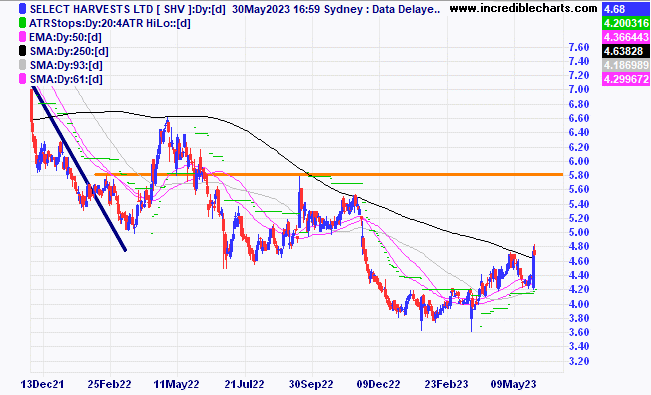
Task: Select the dark blue descending trendline
Action: point(79,169)
